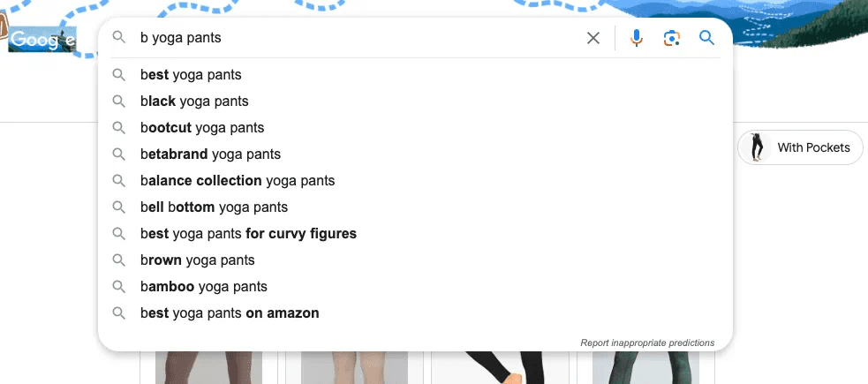Click the leggings thumbnail in With Pockets chip
The height and width of the screenshot is (384, 868).
point(757,147)
